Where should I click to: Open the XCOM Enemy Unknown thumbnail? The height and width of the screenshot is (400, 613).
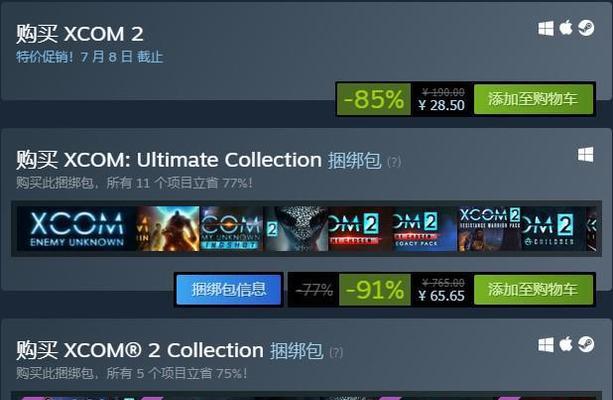[77, 229]
